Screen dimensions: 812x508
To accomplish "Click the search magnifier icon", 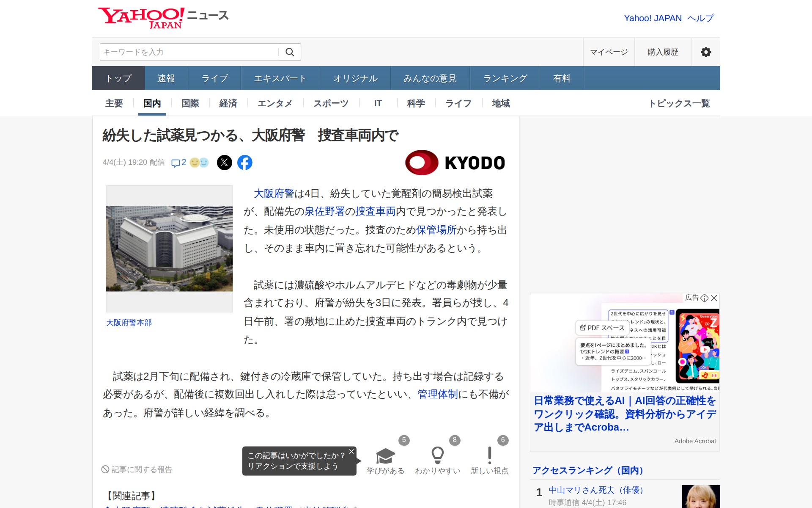I will point(290,52).
